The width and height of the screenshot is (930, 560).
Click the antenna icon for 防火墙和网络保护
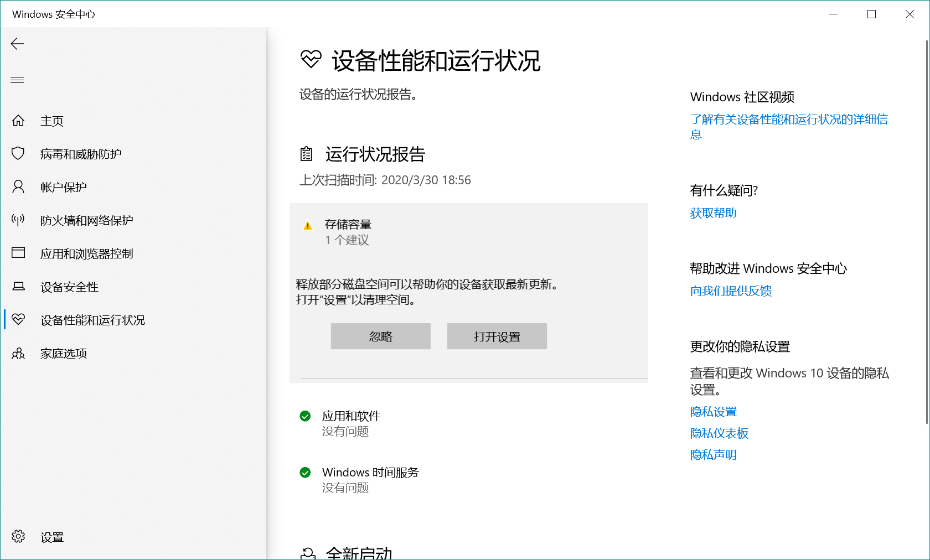tap(18, 220)
